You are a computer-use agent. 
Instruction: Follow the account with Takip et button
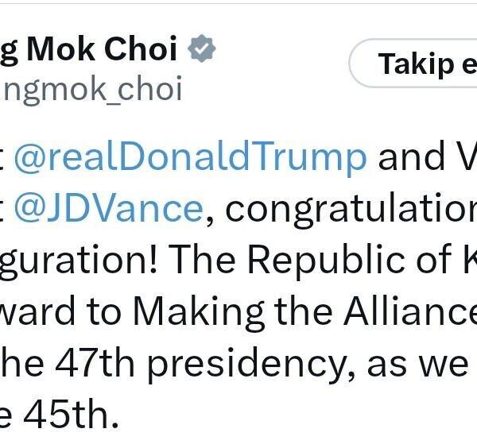[413, 64]
